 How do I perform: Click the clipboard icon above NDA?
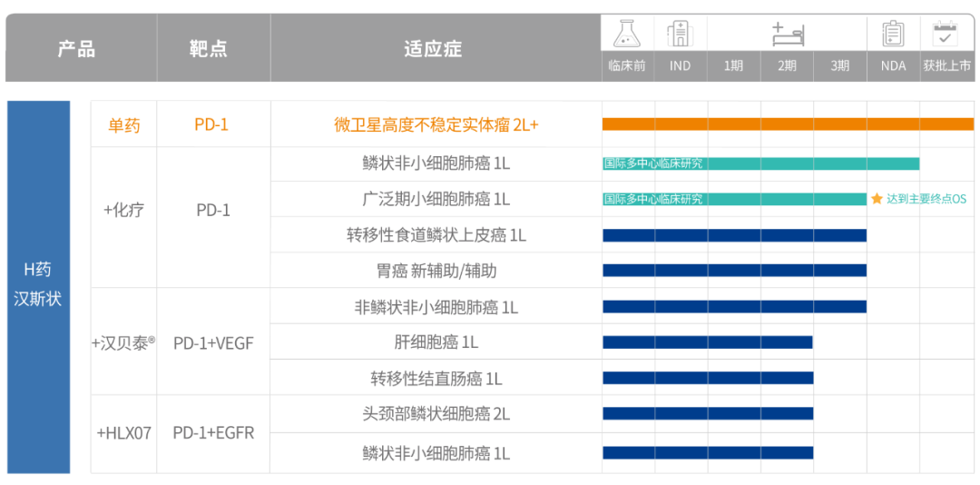tap(893, 35)
